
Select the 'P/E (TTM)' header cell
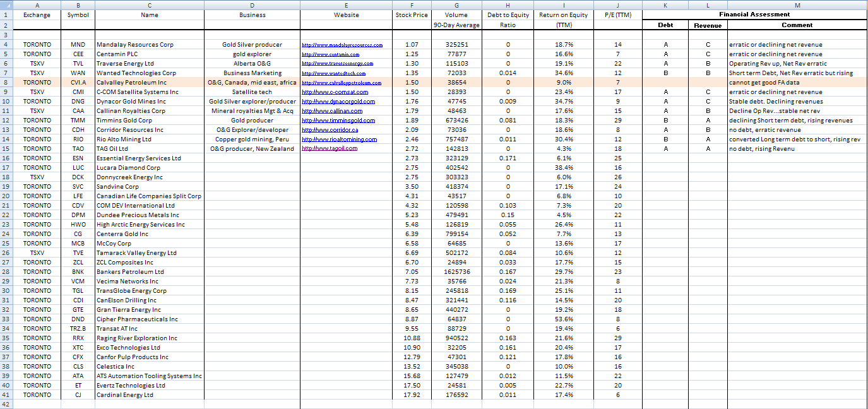pos(618,15)
